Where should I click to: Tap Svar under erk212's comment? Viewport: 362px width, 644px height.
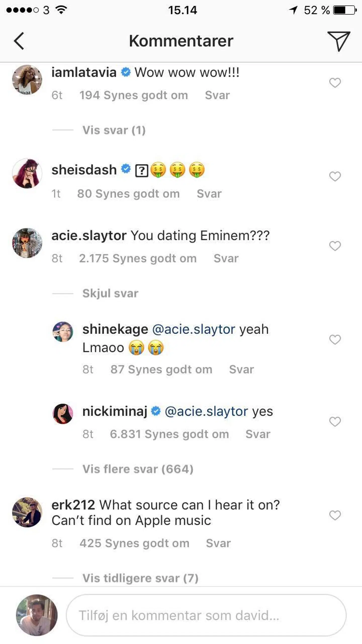(218, 543)
